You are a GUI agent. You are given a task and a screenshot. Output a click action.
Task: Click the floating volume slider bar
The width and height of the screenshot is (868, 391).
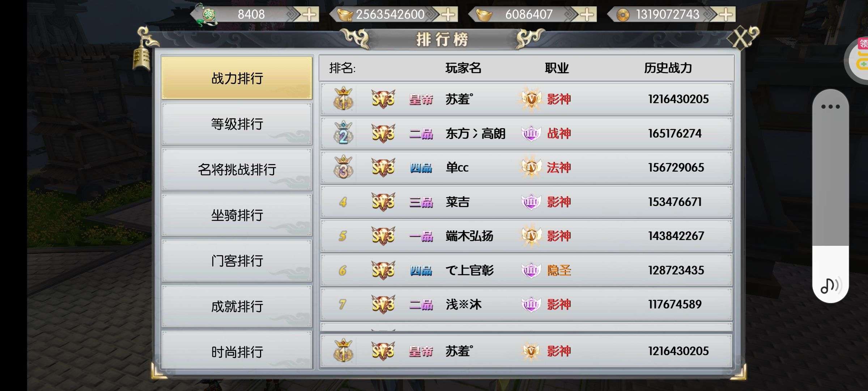point(830,195)
